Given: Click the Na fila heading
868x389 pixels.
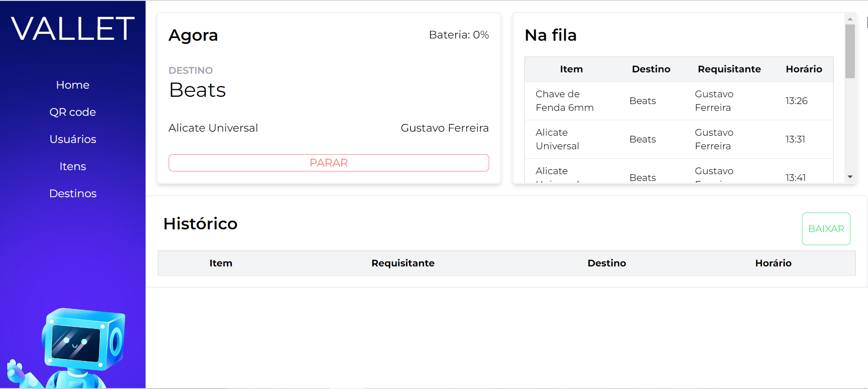Looking at the screenshot, I should [551, 35].
